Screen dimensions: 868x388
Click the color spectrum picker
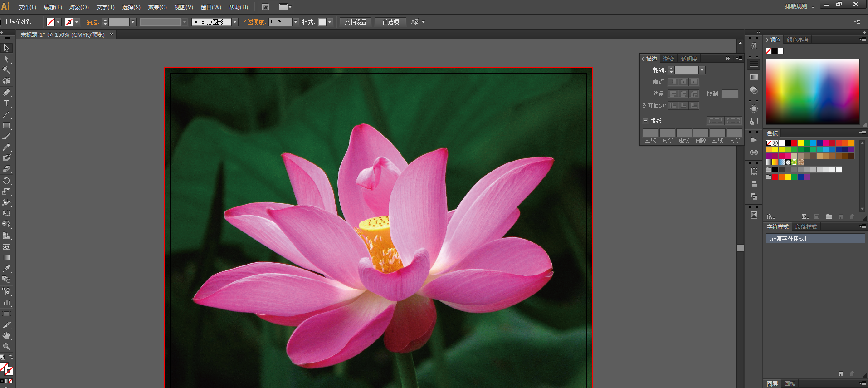pyautogui.click(x=813, y=91)
